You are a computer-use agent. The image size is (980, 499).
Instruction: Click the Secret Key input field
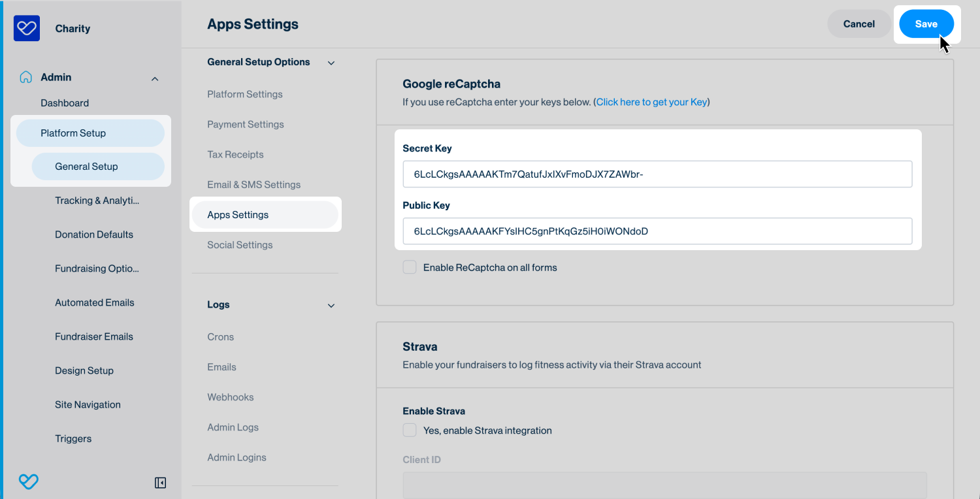click(x=657, y=174)
